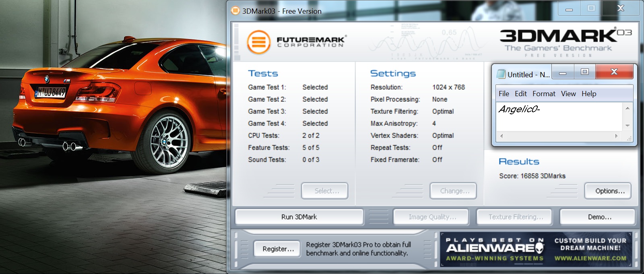
Task: Click the Alienware alien head logo
Action: [x=539, y=248]
